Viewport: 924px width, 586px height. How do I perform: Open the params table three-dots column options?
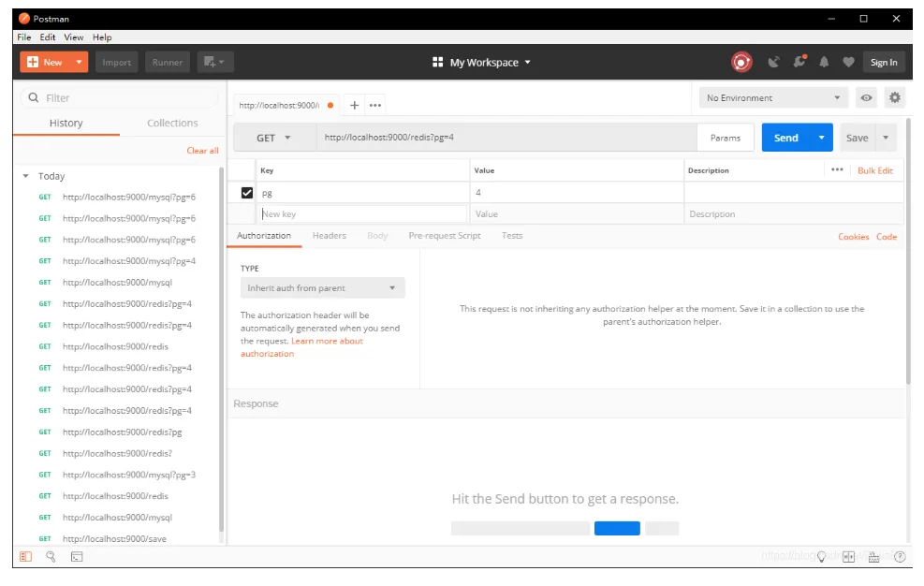837,169
